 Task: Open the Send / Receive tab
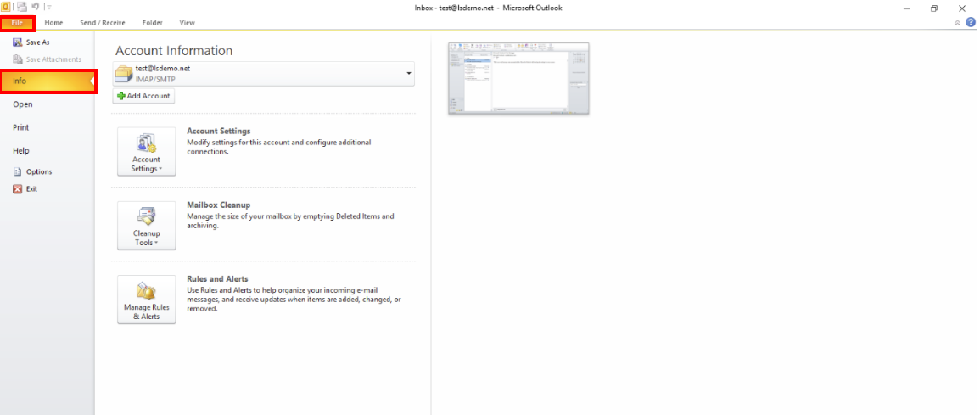pyautogui.click(x=103, y=23)
